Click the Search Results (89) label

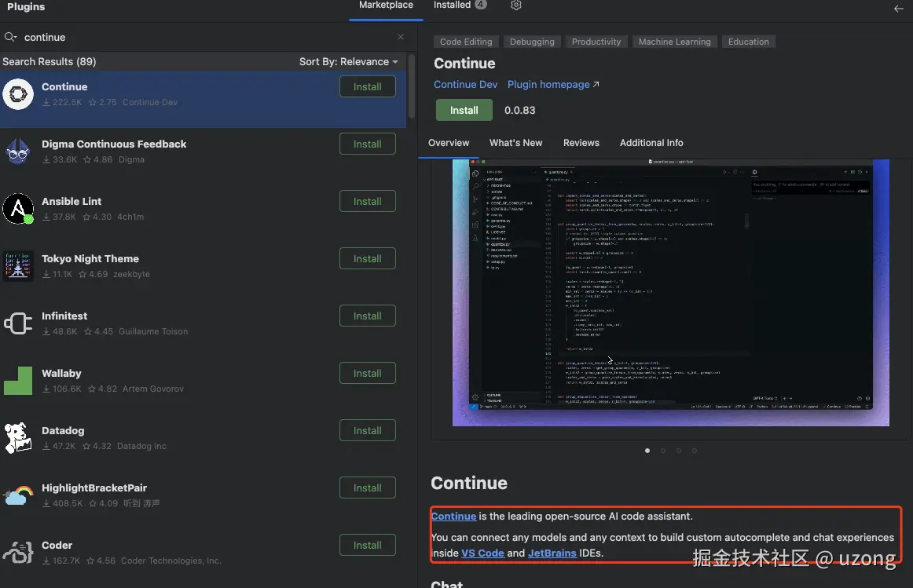49,62
